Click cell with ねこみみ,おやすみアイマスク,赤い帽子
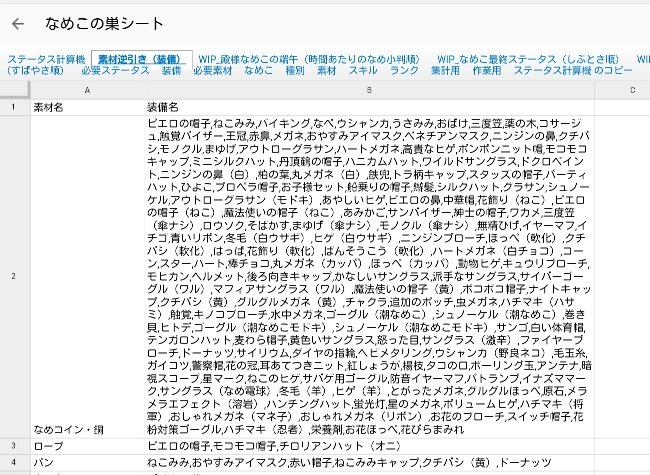 pos(369,462)
